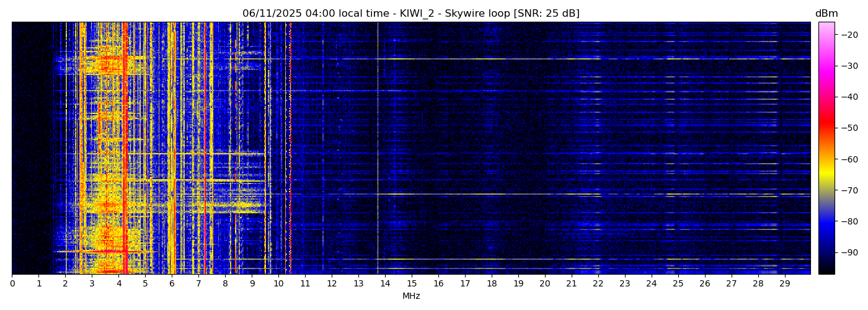Click the 14 MHz tick label
This screenshot has width=868, height=310.
tap(385, 283)
